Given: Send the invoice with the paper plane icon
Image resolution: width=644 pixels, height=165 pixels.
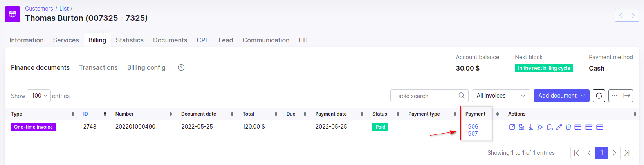Looking at the screenshot, I should pyautogui.click(x=540, y=127).
